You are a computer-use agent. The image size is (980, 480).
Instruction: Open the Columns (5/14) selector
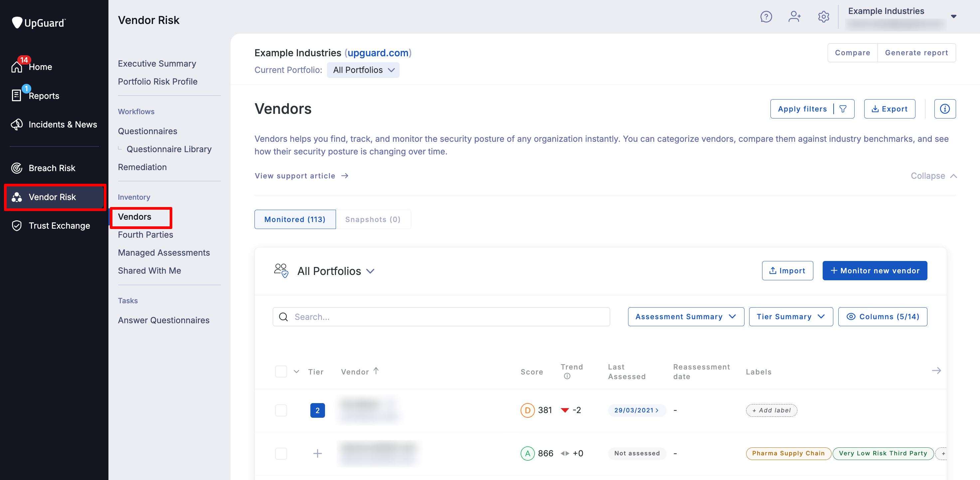click(882, 317)
